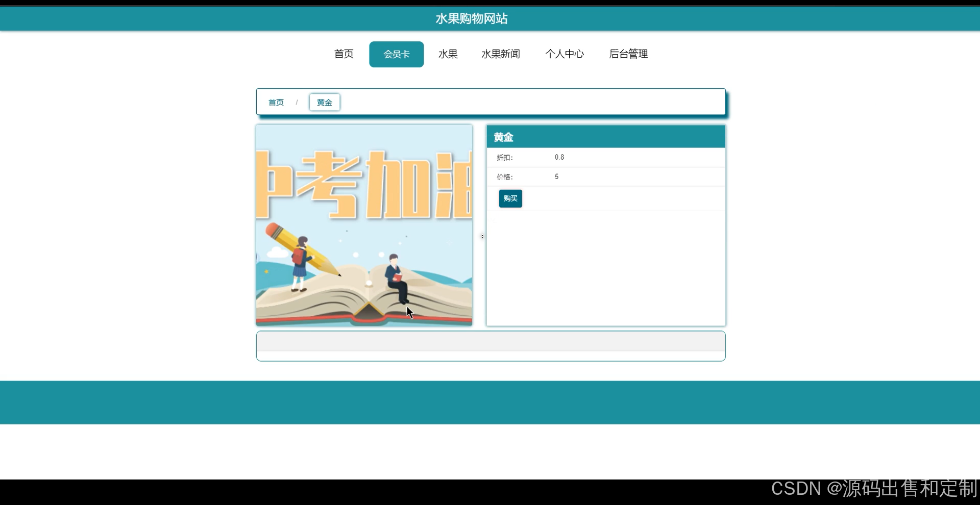Click the 折扣: label
980x505 pixels.
(505, 158)
